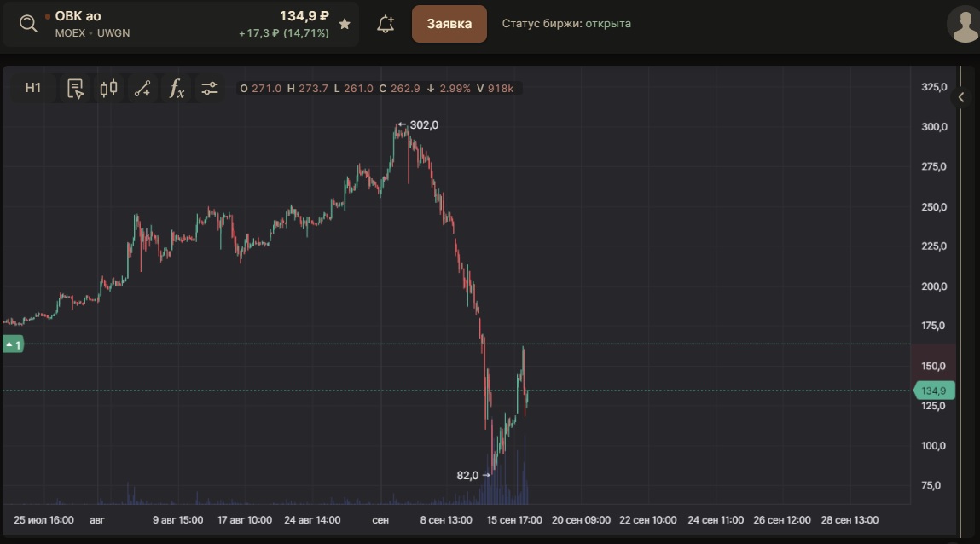980x544 pixels.
Task: Click the 15 сен 17:00 time axis label
Action: pyautogui.click(x=514, y=519)
